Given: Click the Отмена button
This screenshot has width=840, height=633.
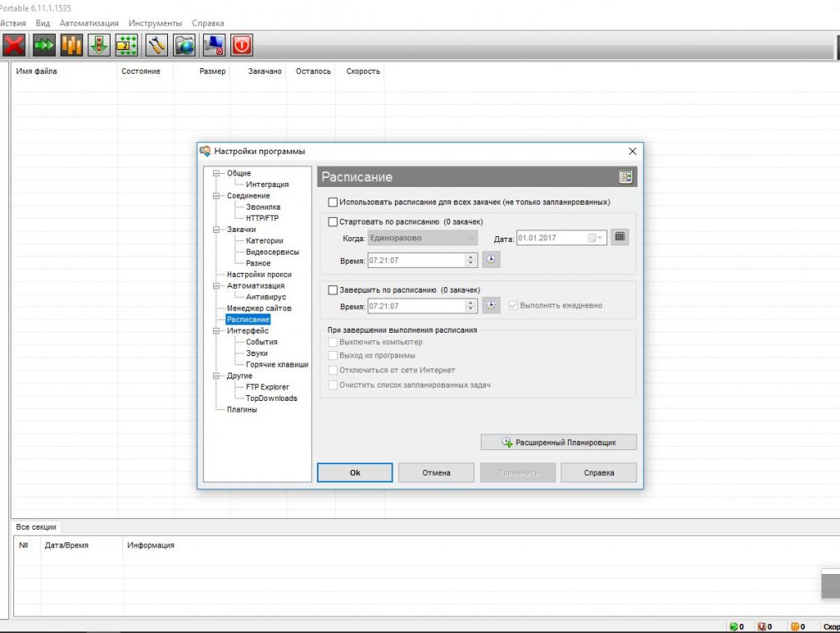Looking at the screenshot, I should pyautogui.click(x=436, y=472).
